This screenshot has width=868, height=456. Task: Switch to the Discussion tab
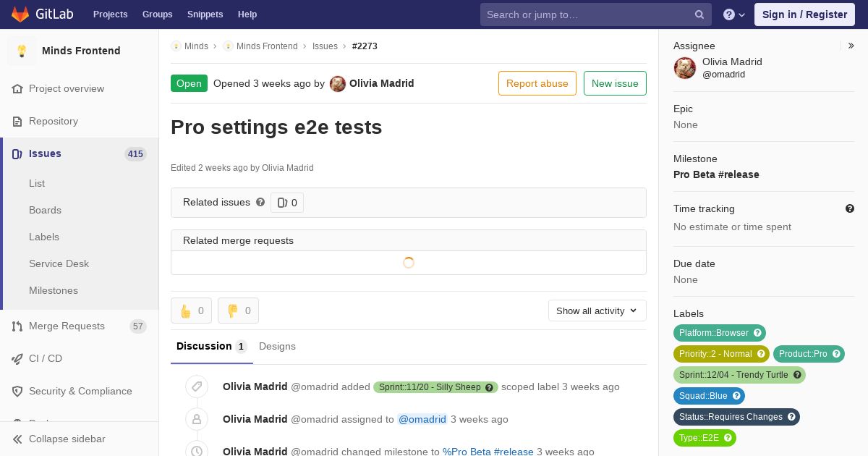(x=211, y=347)
